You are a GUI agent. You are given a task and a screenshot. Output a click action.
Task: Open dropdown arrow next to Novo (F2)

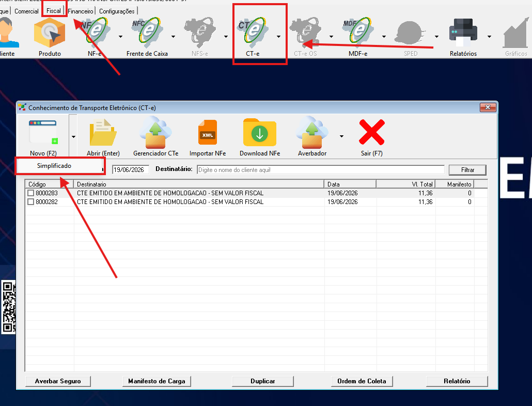[x=73, y=137]
